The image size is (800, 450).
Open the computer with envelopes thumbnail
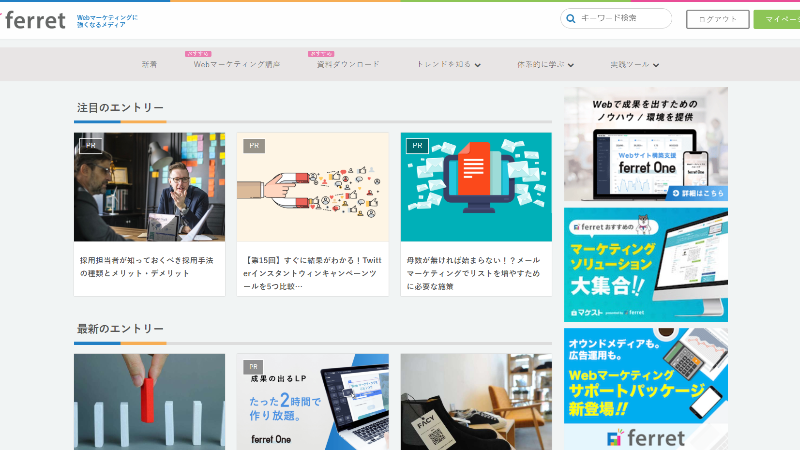click(x=476, y=187)
